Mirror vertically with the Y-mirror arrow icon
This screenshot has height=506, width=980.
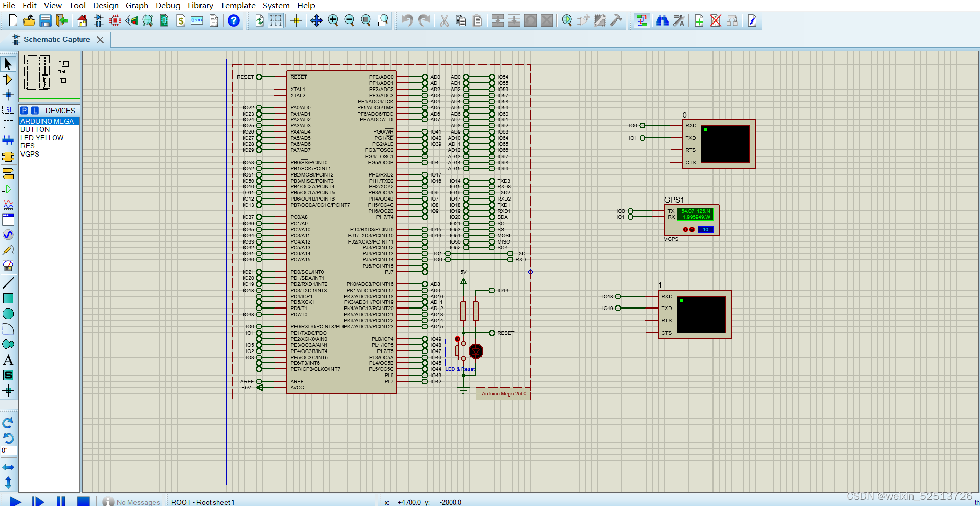click(x=8, y=482)
